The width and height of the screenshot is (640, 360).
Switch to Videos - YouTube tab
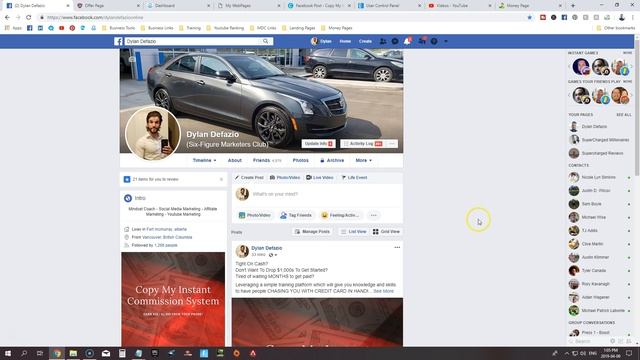pos(458,6)
